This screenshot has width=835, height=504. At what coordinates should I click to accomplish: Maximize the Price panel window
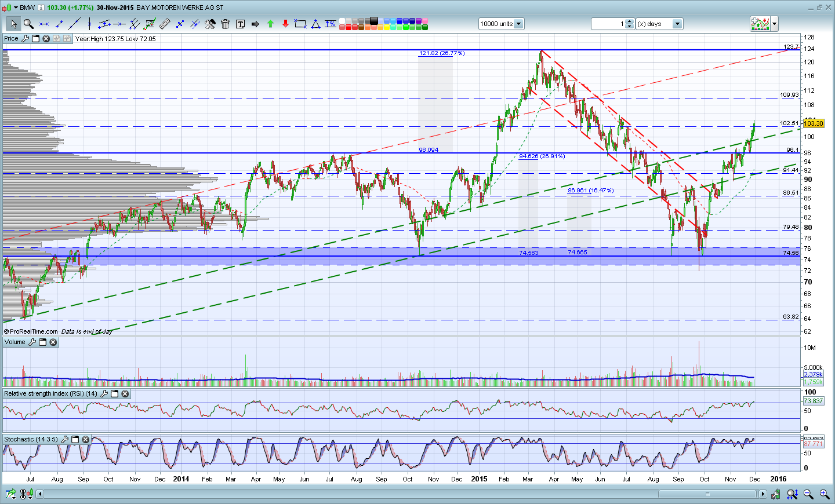tap(35, 39)
